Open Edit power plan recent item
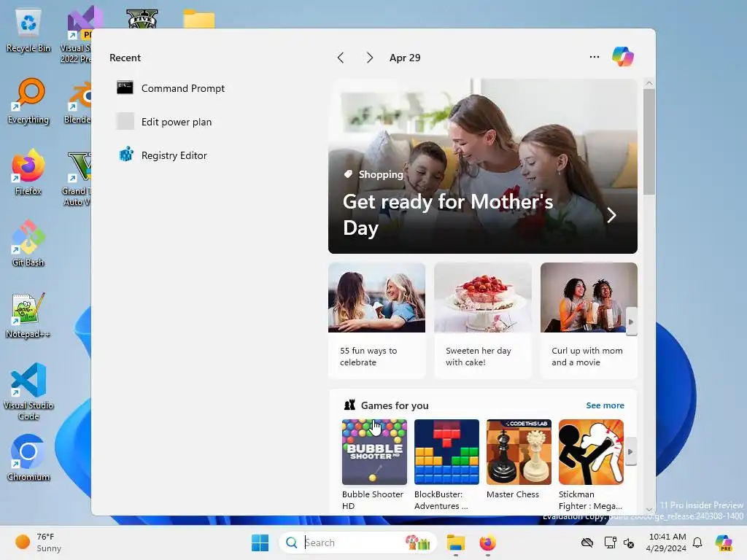This screenshot has width=747, height=560. point(164,122)
